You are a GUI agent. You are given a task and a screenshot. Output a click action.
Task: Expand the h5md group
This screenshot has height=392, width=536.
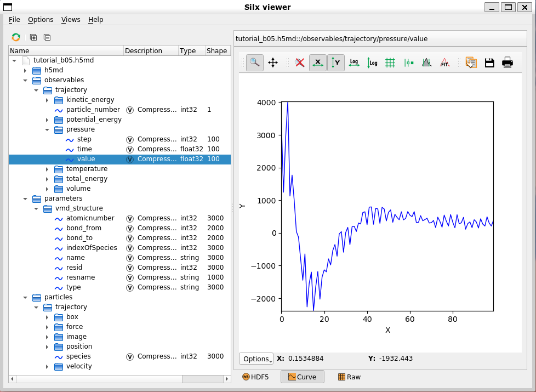tap(25, 70)
